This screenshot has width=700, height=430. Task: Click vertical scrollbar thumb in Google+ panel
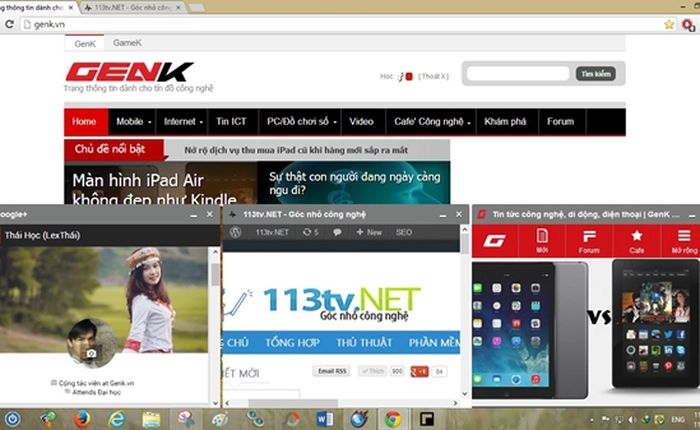215,274
